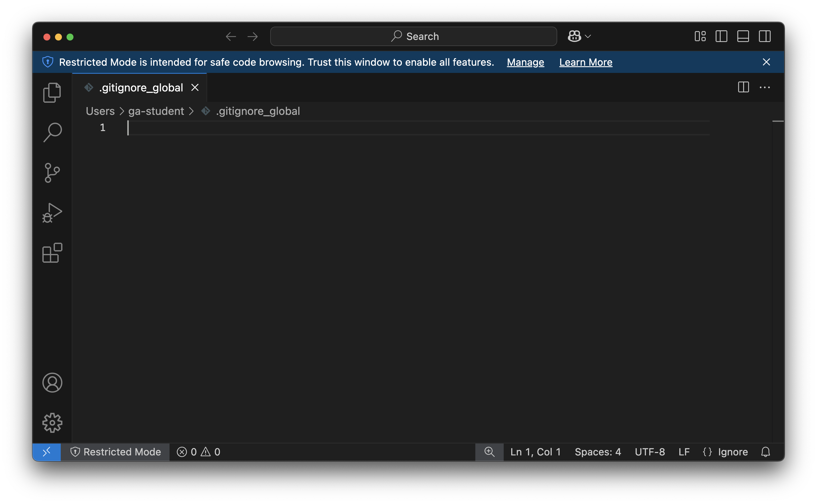This screenshot has height=504, width=817.
Task: Open the remote connection indicator
Action: 47,452
